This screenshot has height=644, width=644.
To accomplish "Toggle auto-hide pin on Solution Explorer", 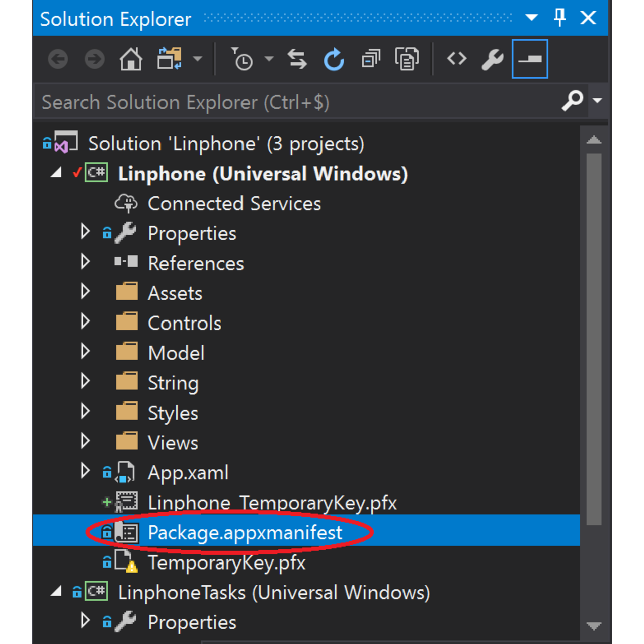I will (559, 18).
